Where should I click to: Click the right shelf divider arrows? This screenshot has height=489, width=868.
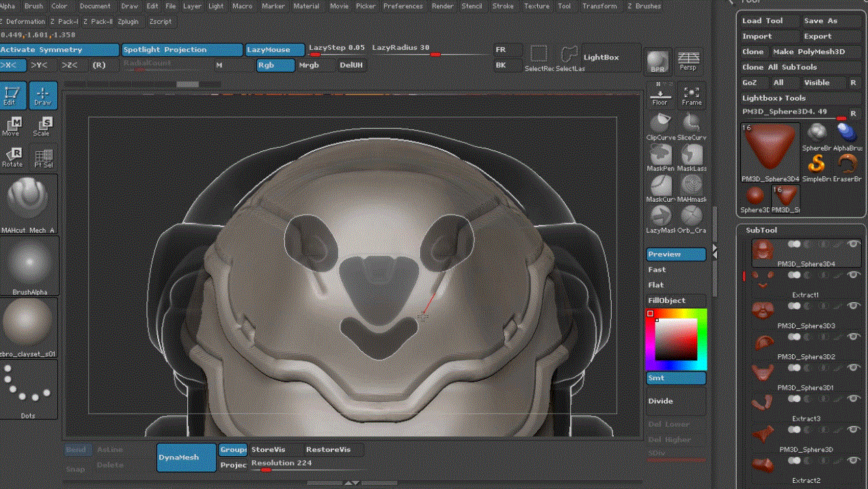[714, 251]
